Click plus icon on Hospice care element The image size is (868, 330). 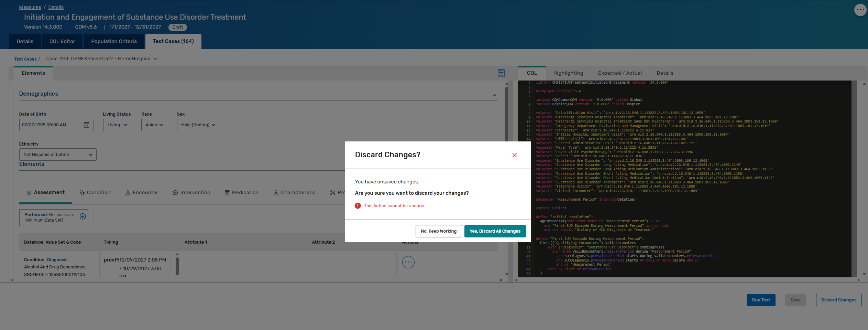[x=83, y=216]
